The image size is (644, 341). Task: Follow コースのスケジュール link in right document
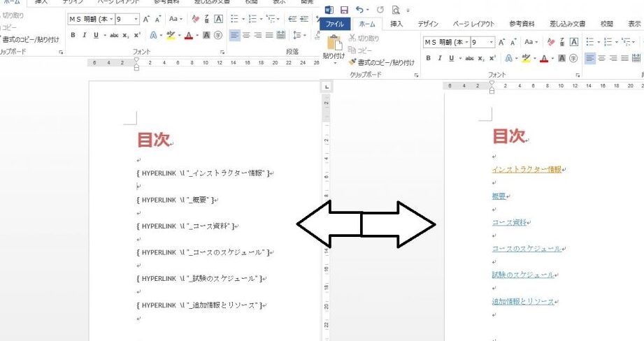coord(527,249)
